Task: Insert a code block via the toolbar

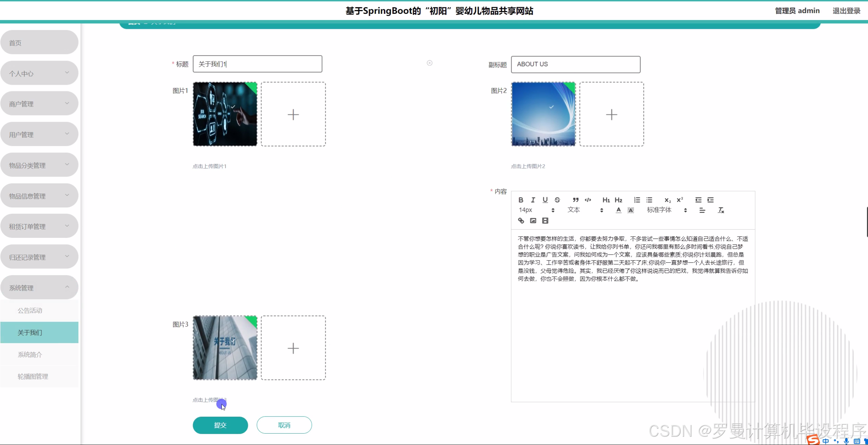Action: 588,200
